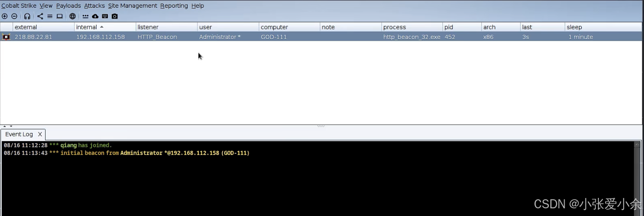Select the Event Log tab

tap(23, 134)
